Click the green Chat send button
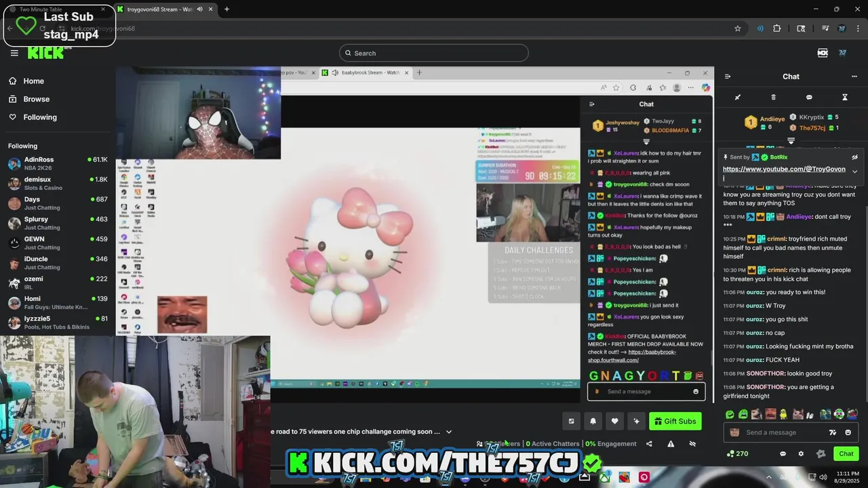868x488 pixels. (x=846, y=454)
